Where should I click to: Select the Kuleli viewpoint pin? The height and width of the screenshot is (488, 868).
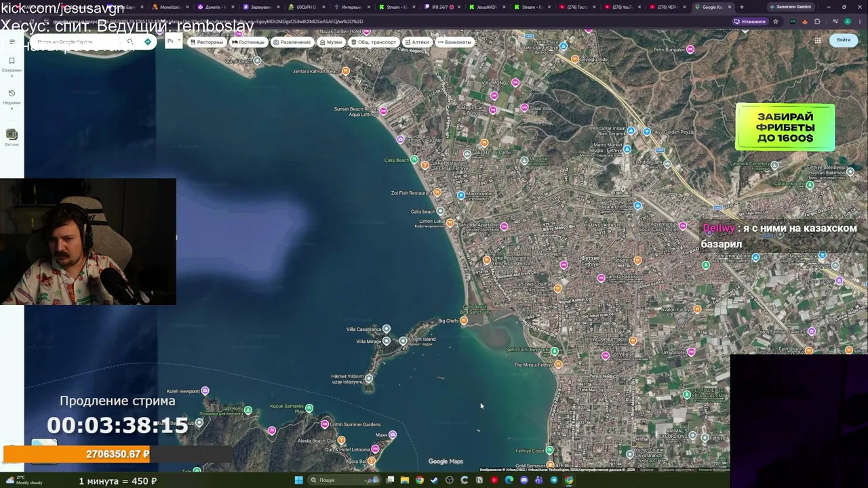[x=205, y=391]
